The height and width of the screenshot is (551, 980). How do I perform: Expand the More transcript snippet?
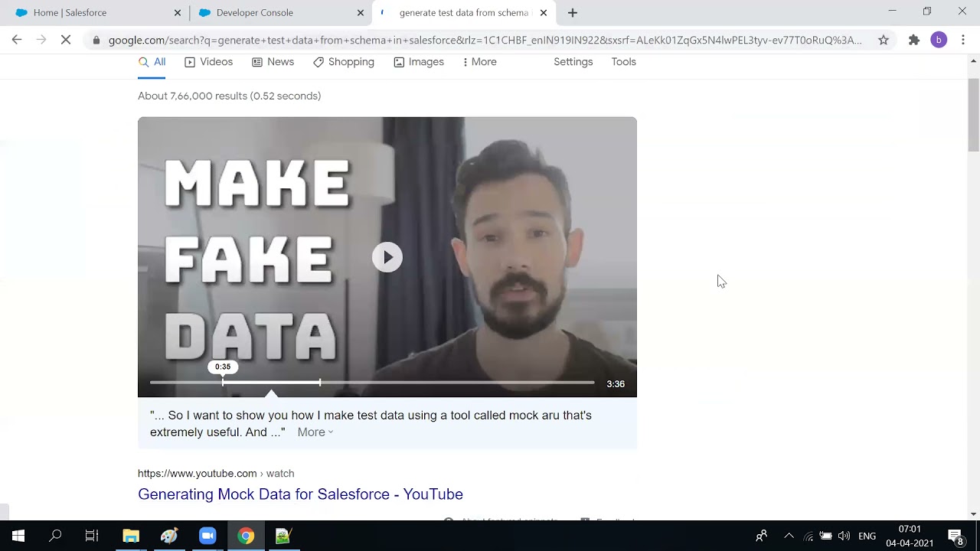click(315, 432)
